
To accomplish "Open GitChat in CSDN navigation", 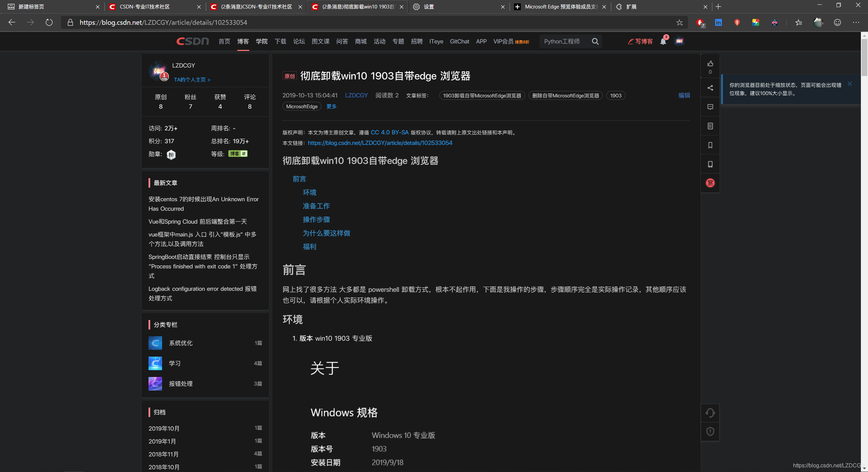I will 459,41.
